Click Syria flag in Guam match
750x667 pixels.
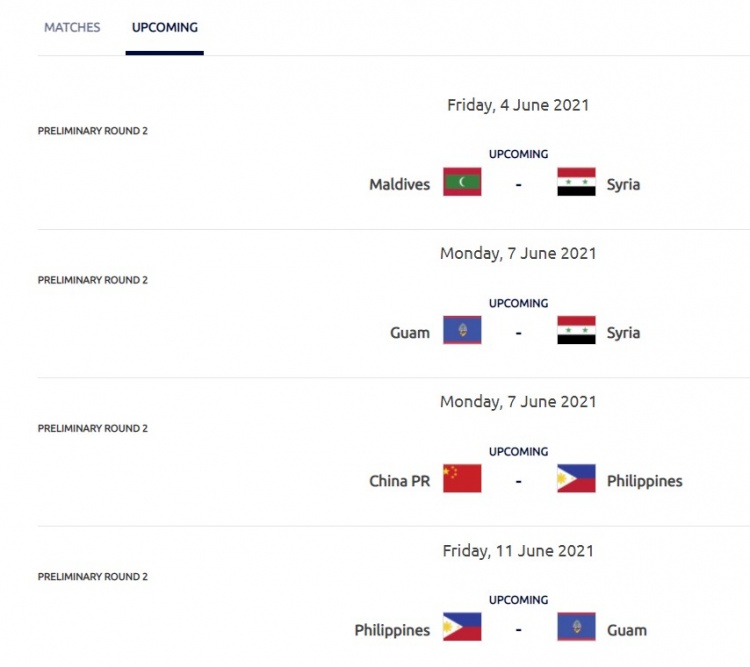pos(576,330)
